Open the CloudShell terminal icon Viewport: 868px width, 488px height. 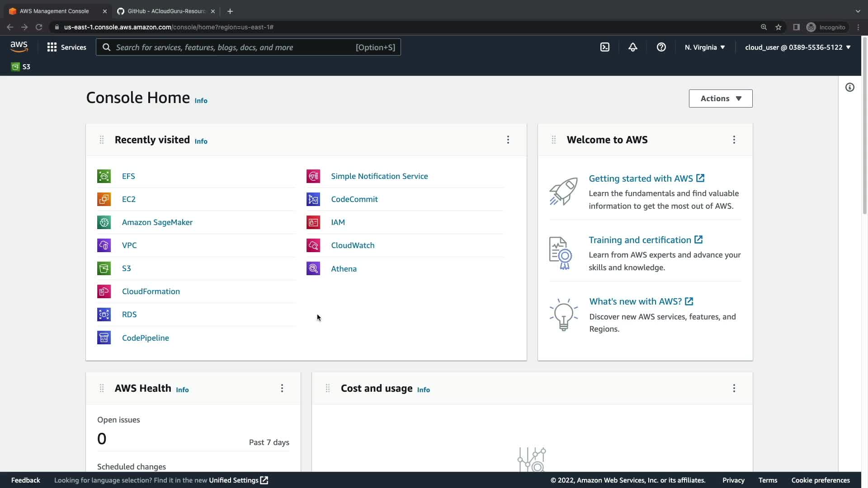(x=605, y=47)
